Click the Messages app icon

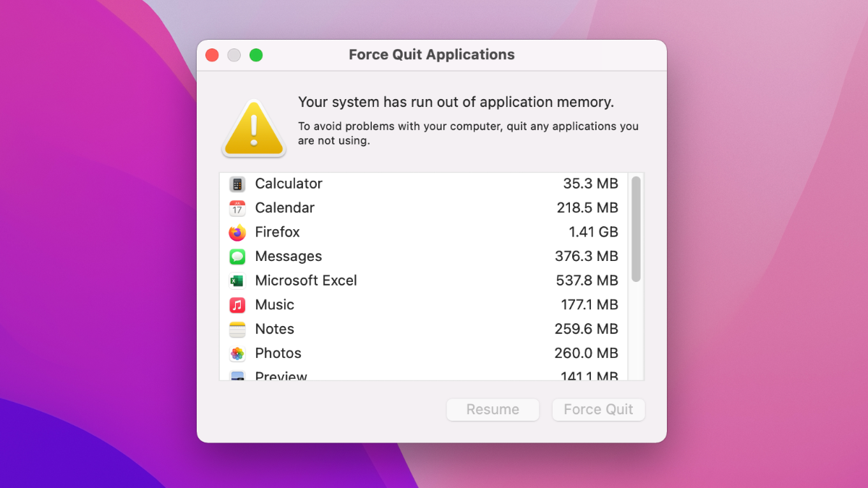(237, 257)
